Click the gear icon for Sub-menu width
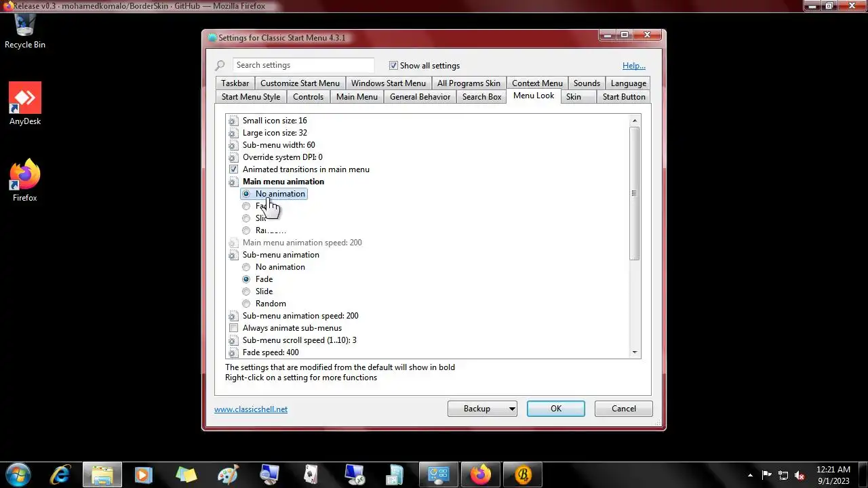Image resolution: width=868 pixels, height=488 pixels. coord(233,145)
